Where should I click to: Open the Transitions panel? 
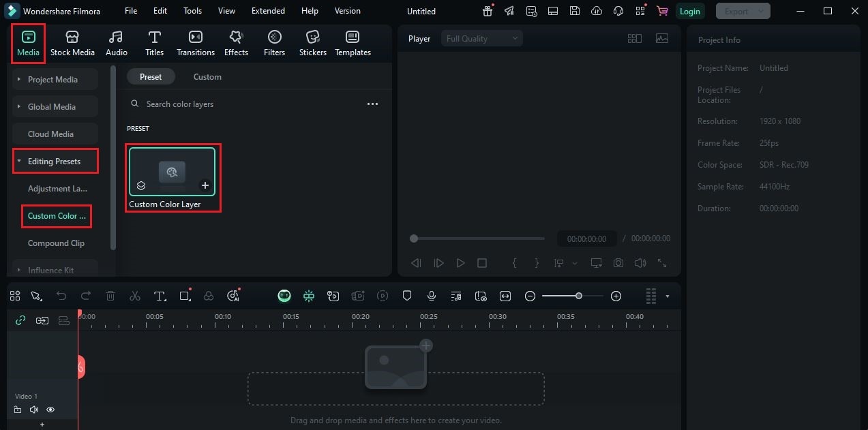click(x=196, y=43)
